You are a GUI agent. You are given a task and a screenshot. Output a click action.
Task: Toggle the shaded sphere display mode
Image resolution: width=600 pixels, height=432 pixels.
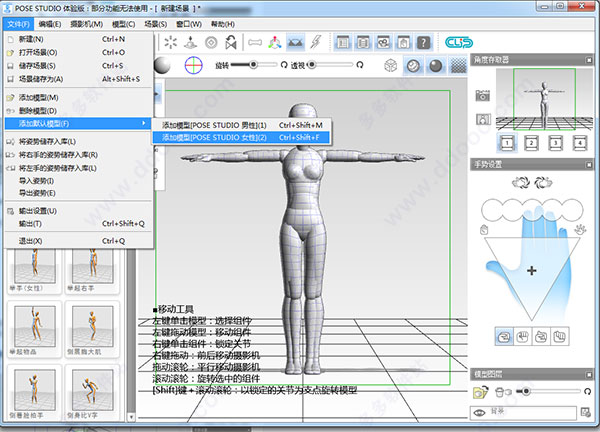(x=435, y=66)
